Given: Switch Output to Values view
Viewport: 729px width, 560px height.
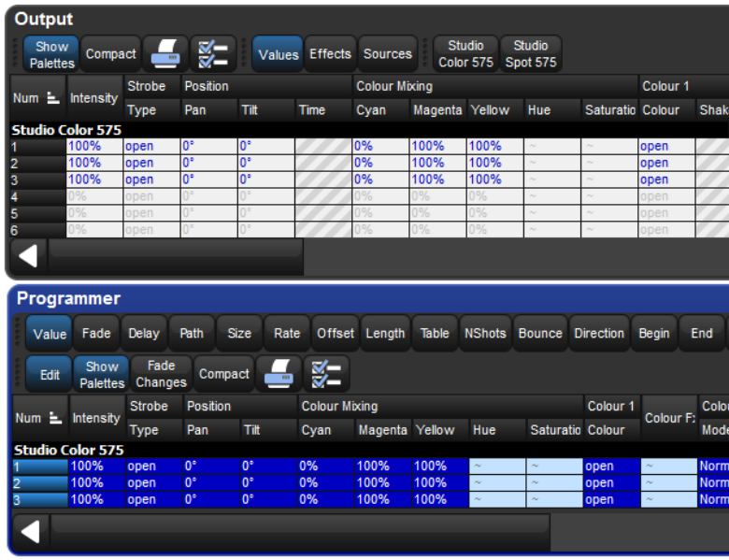Looking at the screenshot, I should tap(278, 54).
